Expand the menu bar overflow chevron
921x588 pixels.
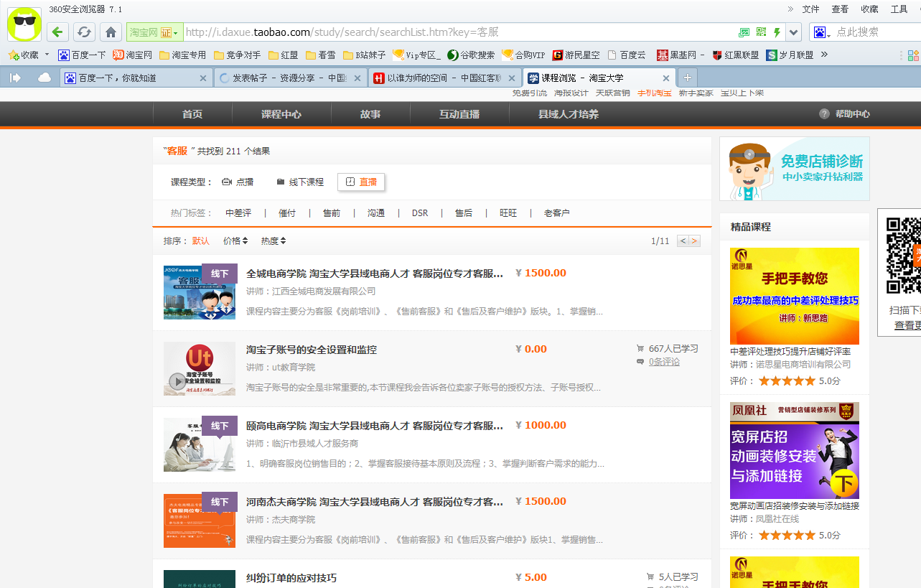790,9
